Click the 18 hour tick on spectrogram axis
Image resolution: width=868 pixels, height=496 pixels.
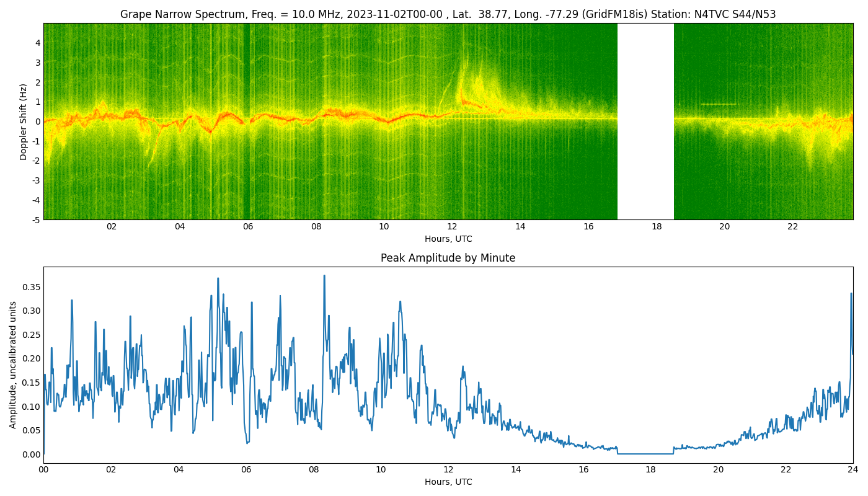(x=657, y=227)
